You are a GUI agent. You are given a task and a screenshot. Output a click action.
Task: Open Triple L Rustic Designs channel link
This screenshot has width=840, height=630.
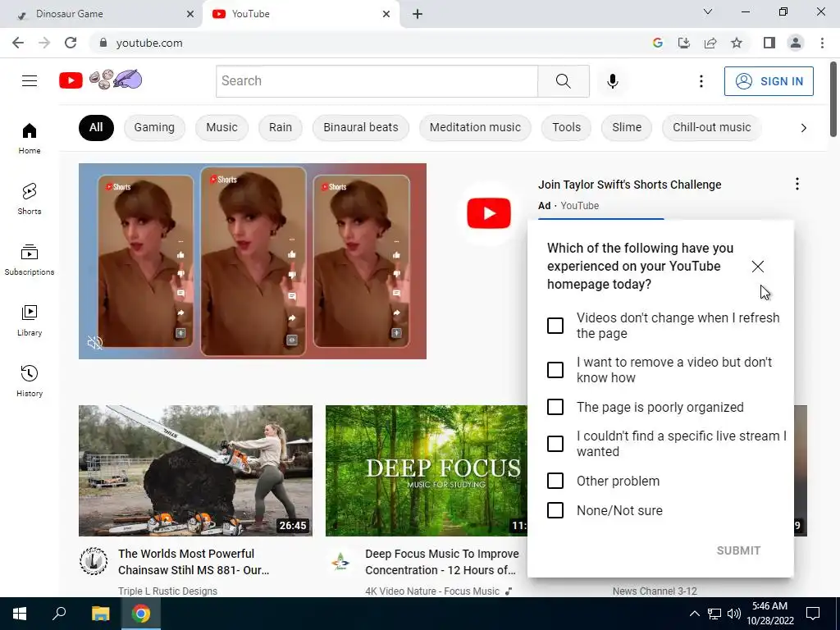click(167, 591)
